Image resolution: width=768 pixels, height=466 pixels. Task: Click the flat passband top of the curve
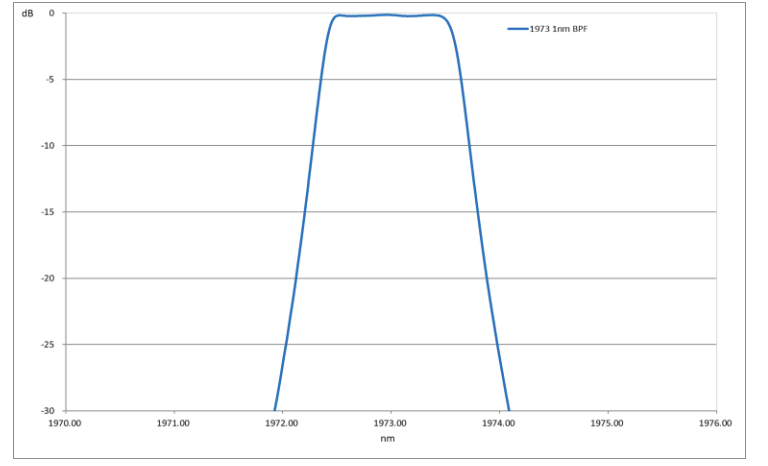coord(390,15)
